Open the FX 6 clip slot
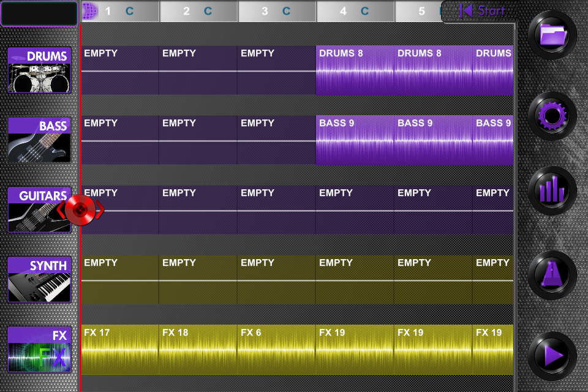The image size is (588, 392). 277,349
